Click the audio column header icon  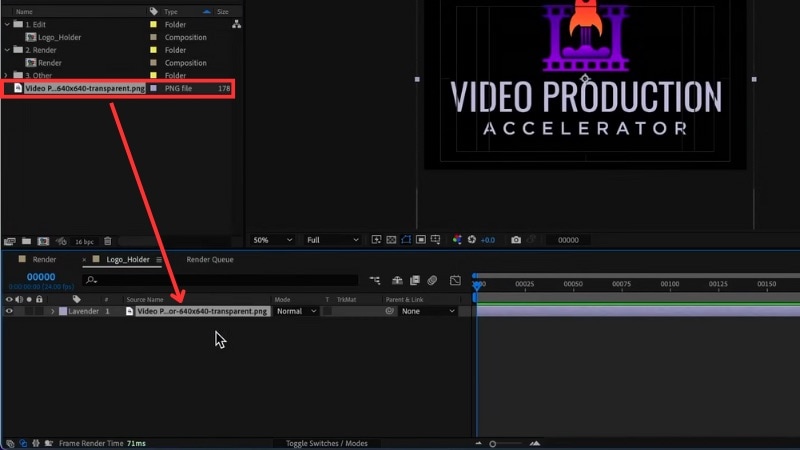[x=19, y=299]
